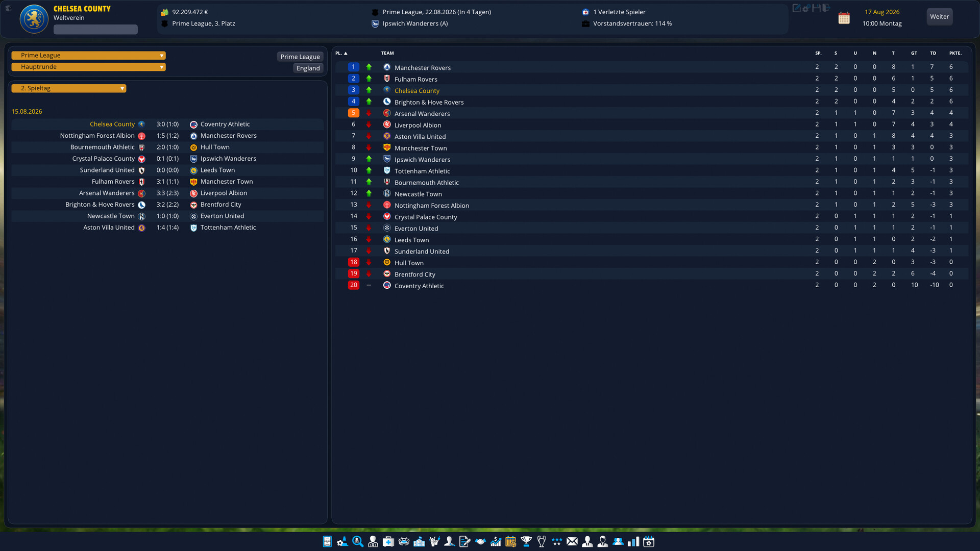
Task: Open the Arsenal Wanderers 3:3 match result
Action: coord(167,193)
